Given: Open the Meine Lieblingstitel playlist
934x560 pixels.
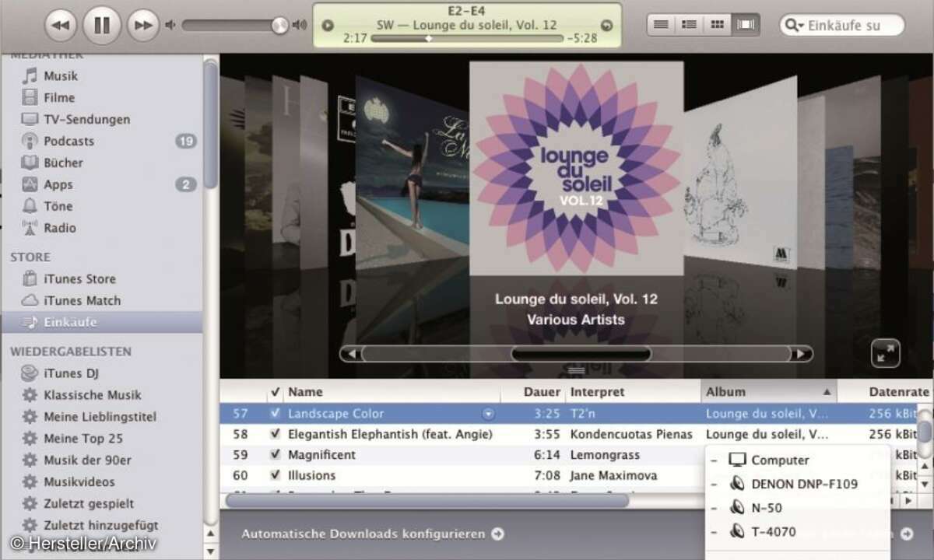Looking at the screenshot, I should coord(101,416).
